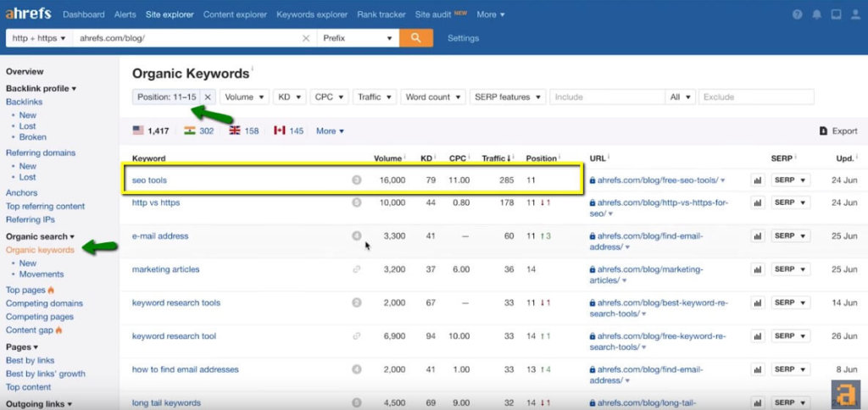
Task: Open Rank tracker in the top menu
Action: click(381, 15)
